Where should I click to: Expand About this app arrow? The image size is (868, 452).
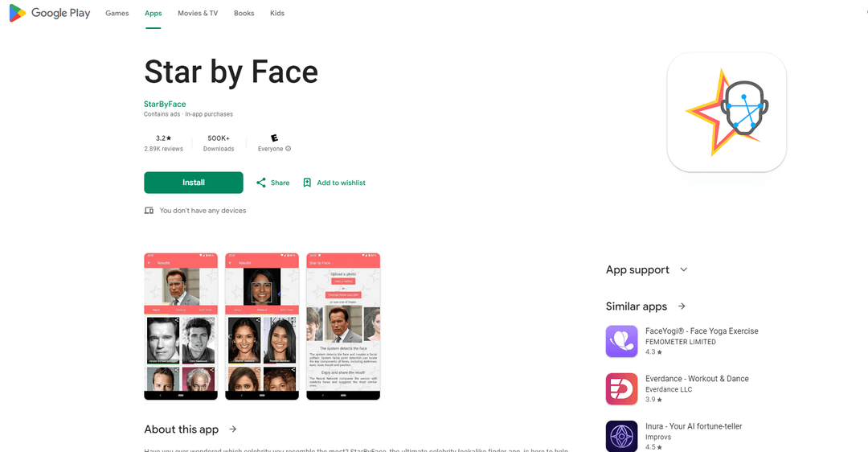233,429
